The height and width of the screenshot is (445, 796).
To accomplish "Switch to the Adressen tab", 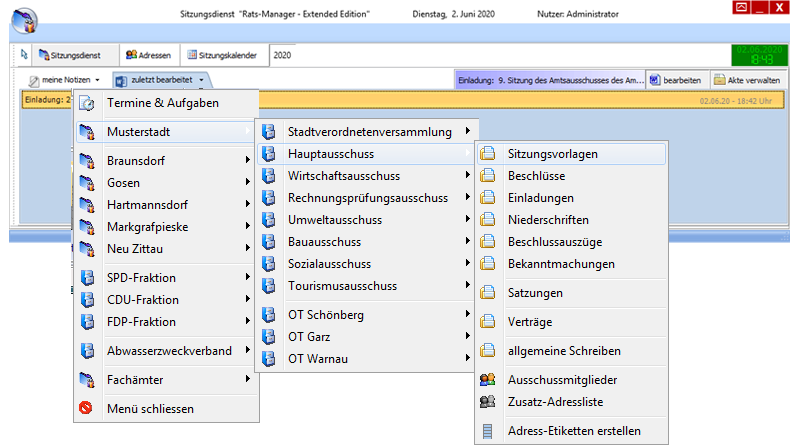I will [148, 55].
